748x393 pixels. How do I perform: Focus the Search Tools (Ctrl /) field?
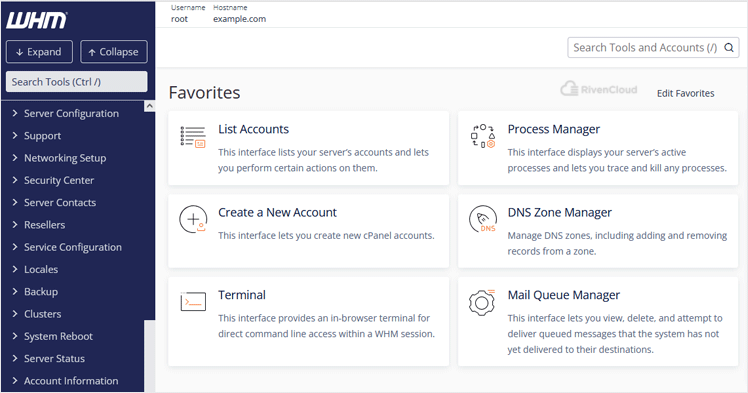[76, 82]
